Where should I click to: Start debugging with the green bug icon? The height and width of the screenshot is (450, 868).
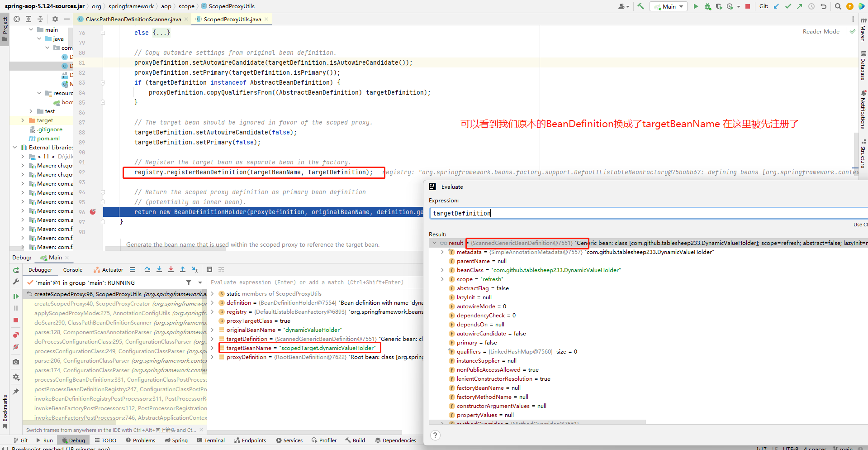point(707,6)
